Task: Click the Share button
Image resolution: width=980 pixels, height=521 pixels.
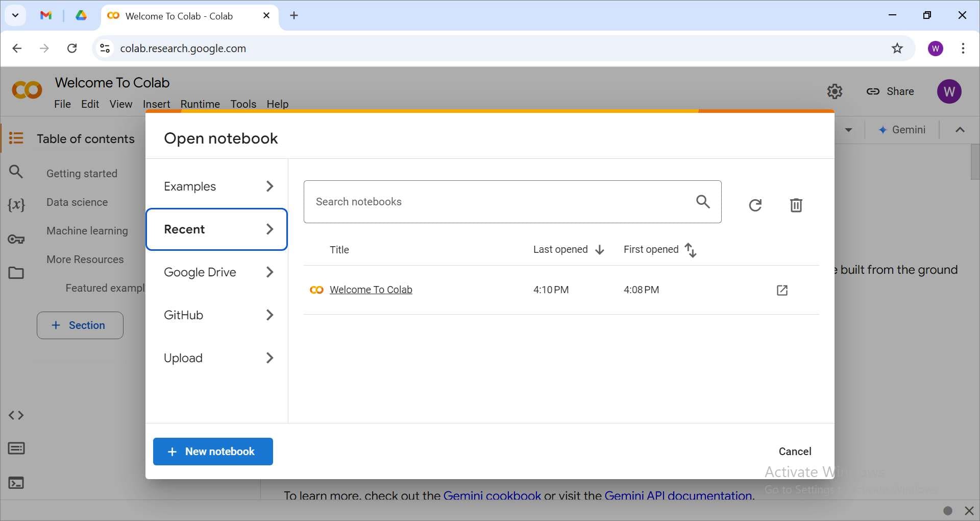Action: (890, 91)
